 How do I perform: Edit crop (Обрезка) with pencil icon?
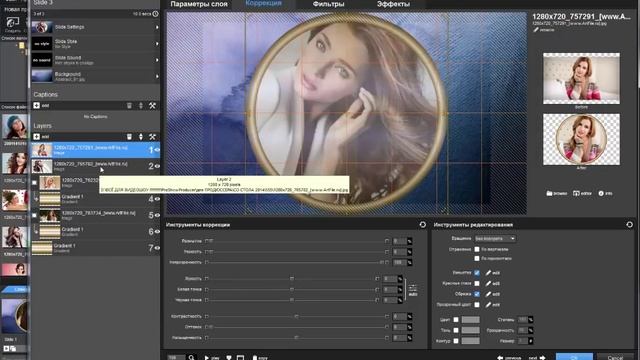(488, 294)
